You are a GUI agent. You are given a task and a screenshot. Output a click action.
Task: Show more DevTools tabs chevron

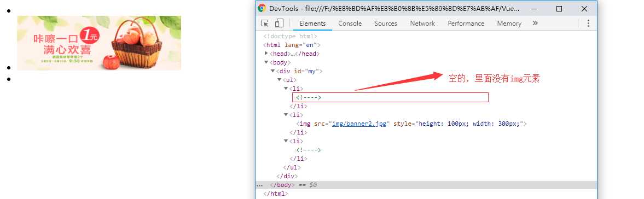(535, 24)
